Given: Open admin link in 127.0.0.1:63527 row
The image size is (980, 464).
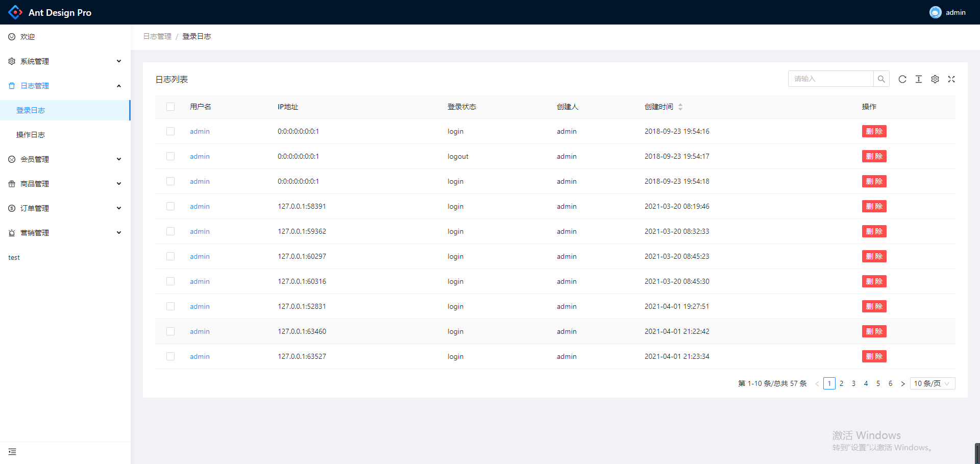Looking at the screenshot, I should pyautogui.click(x=200, y=356).
